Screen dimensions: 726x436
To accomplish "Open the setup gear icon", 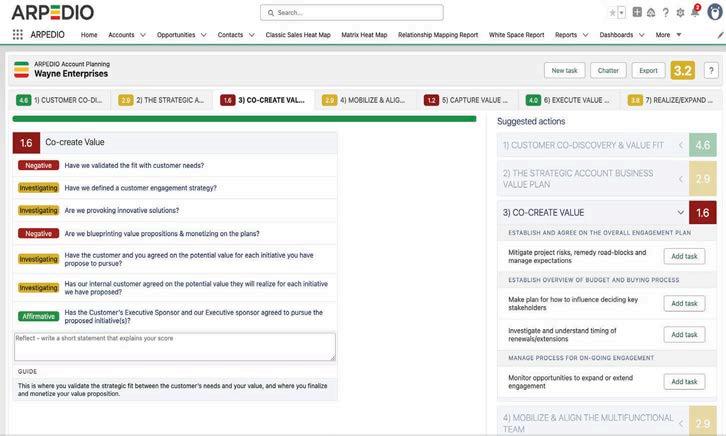I will click(680, 13).
